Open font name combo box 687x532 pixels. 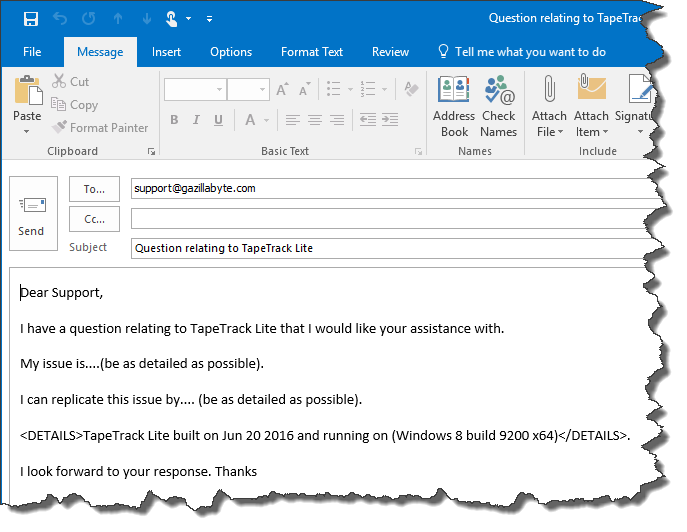pos(195,89)
